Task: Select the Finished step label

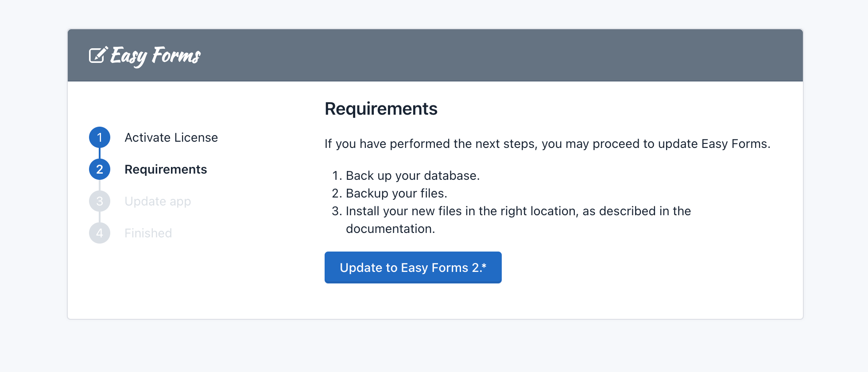Action: click(x=148, y=233)
